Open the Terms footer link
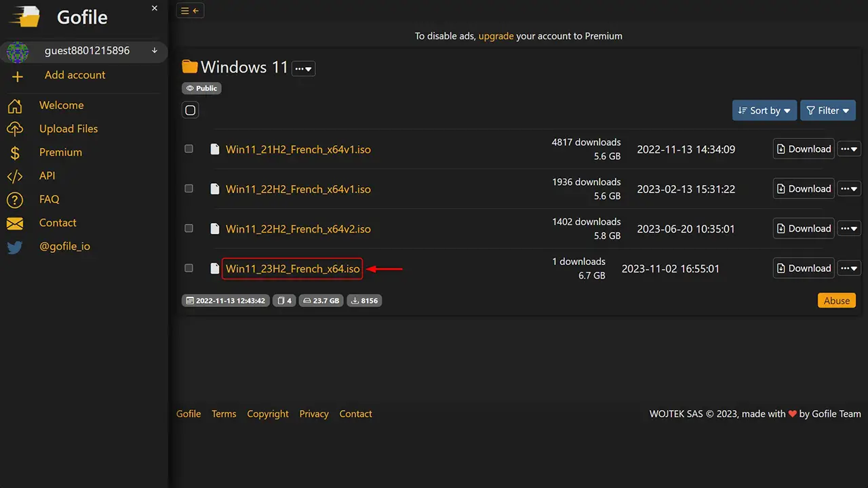 (x=224, y=413)
